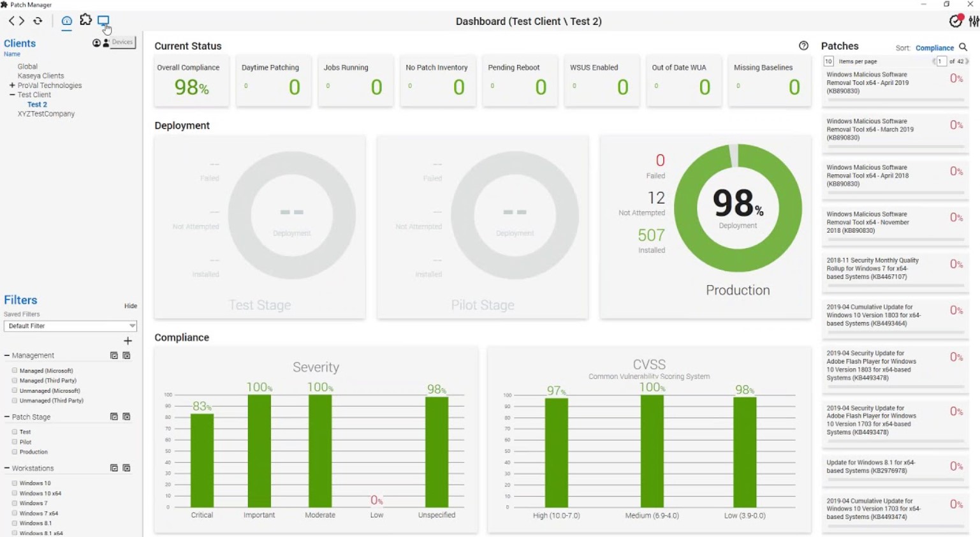
Task: Click the patches page number input field
Action: 941,61
